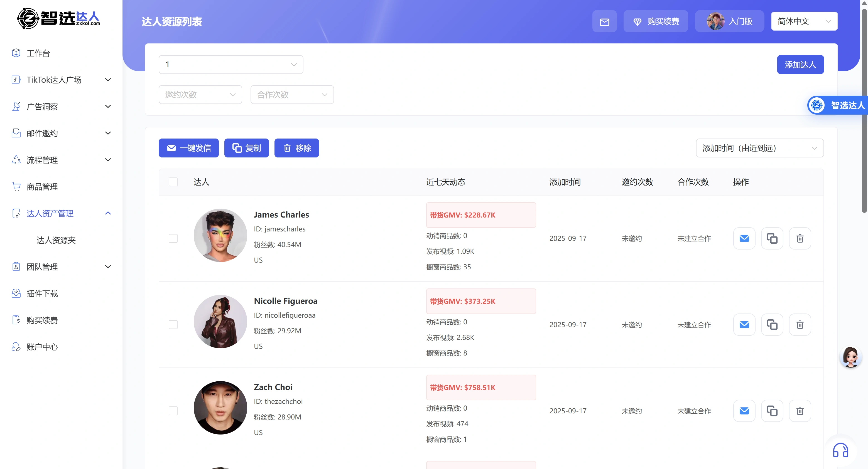Tick the checkbox for James Charles
The height and width of the screenshot is (469, 868).
coord(173,238)
